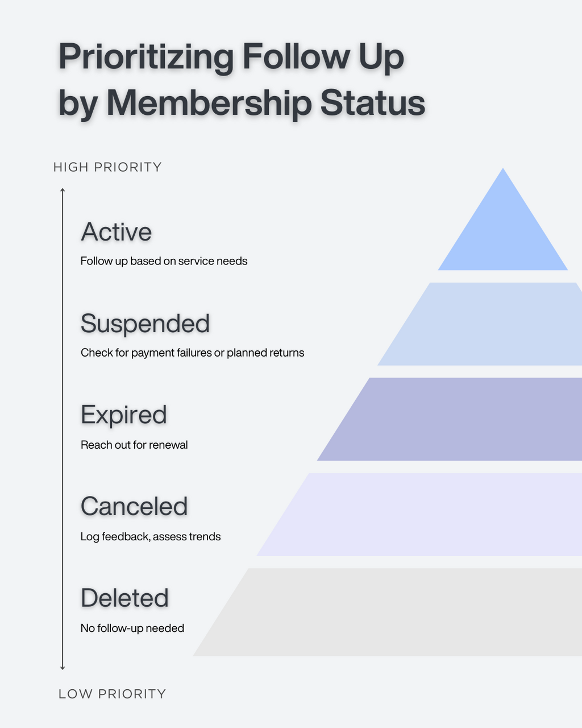Click 'Reach out for renewal' text
The width and height of the screenshot is (582, 728).
(134, 445)
